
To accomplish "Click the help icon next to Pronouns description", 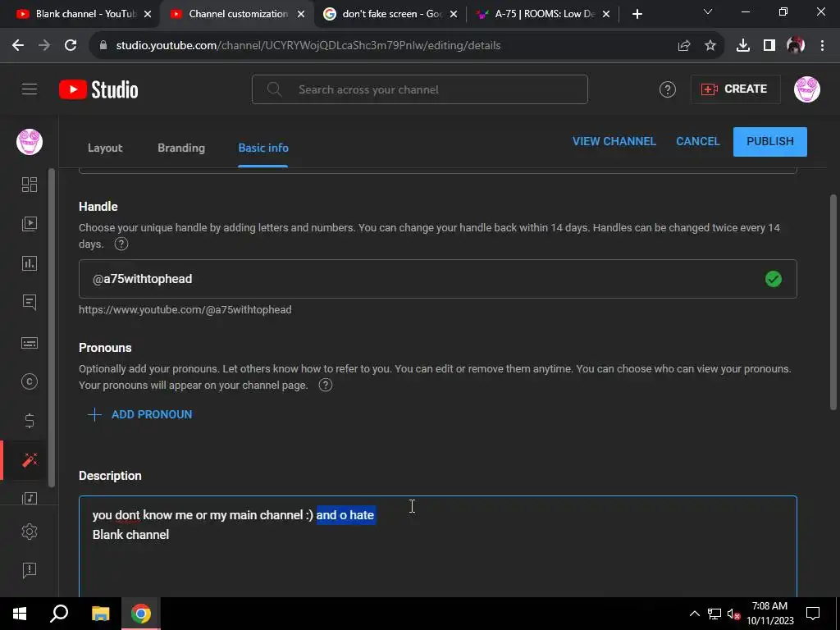I will tap(326, 386).
